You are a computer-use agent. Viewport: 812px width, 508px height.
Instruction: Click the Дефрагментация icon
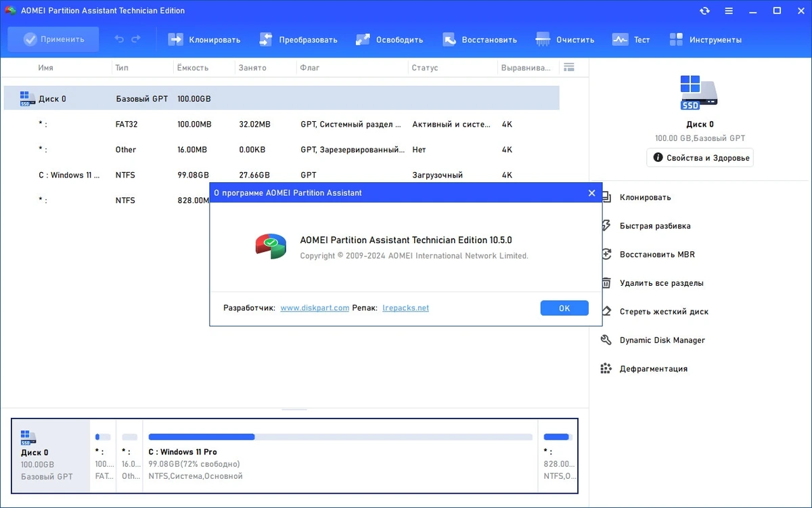pos(606,368)
